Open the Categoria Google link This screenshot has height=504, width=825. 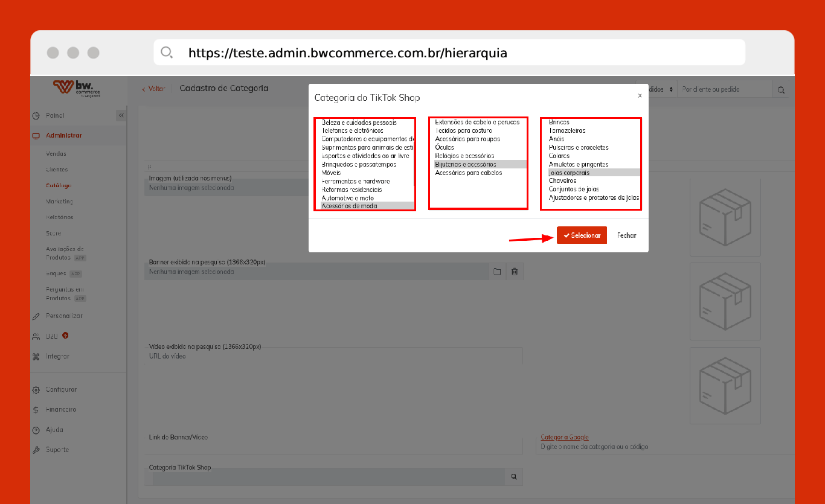[x=564, y=437]
